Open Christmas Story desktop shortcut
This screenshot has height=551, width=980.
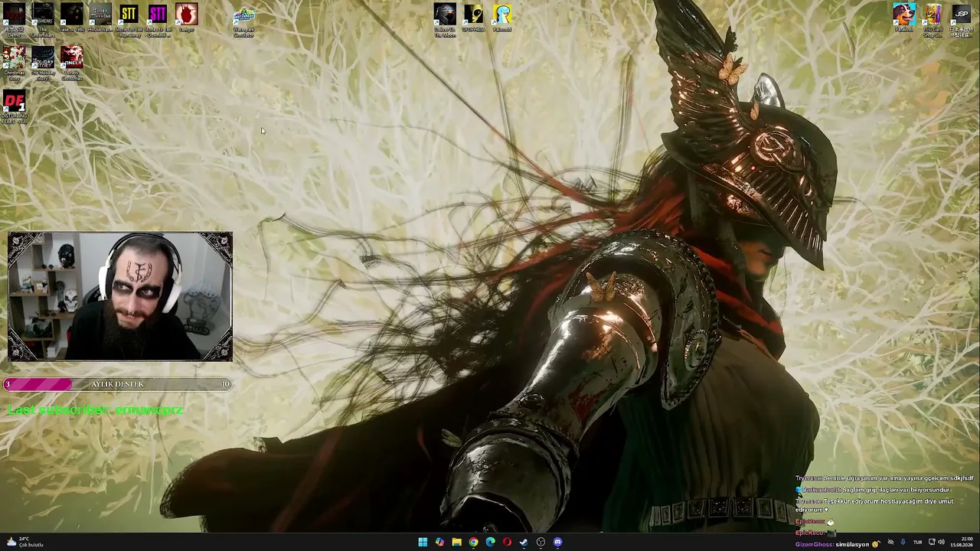click(x=14, y=64)
